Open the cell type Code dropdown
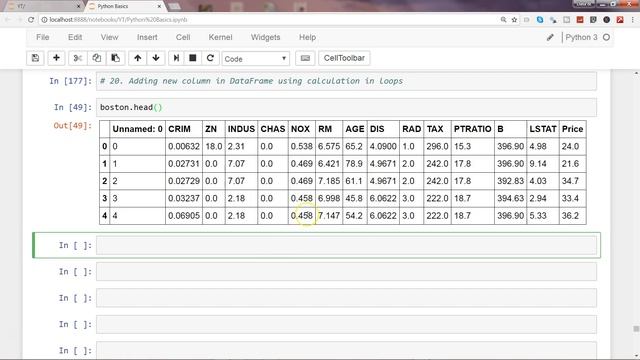640x360 pixels. click(x=256, y=59)
